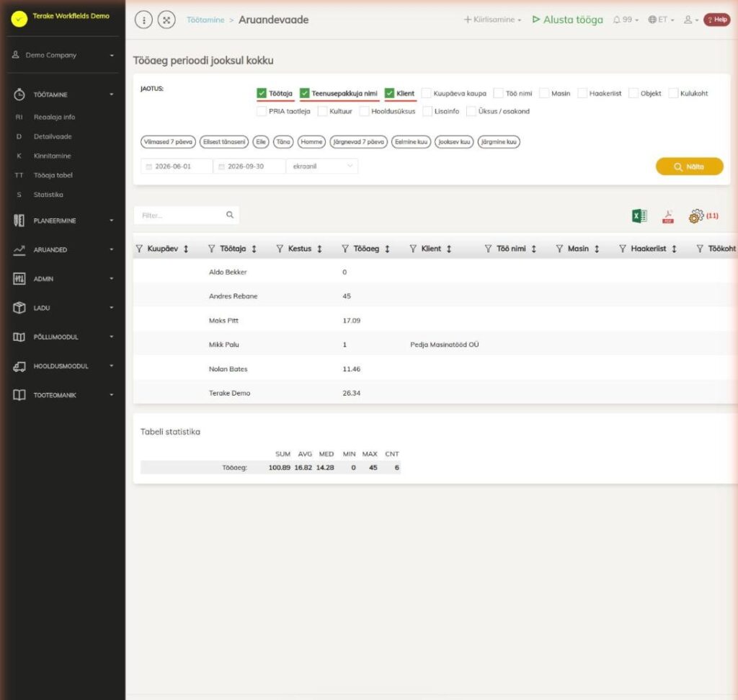This screenshot has height=700, width=738.
Task: Click the three-dot menu icon in header
Action: (x=143, y=19)
